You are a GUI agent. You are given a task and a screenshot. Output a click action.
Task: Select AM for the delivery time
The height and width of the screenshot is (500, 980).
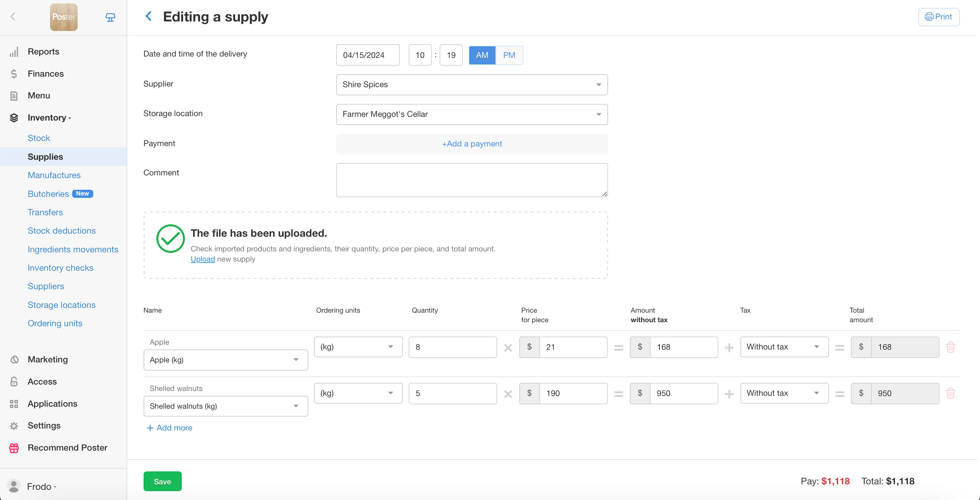pyautogui.click(x=481, y=55)
